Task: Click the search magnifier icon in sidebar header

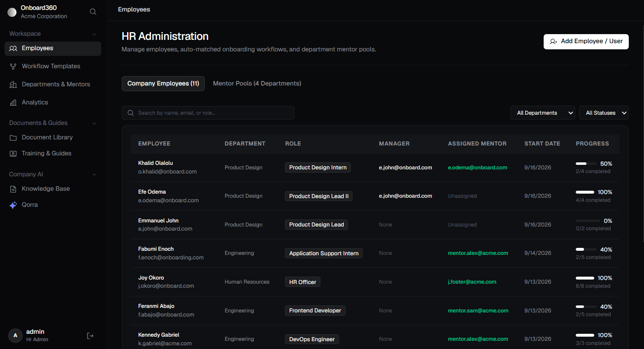Action: pyautogui.click(x=93, y=12)
